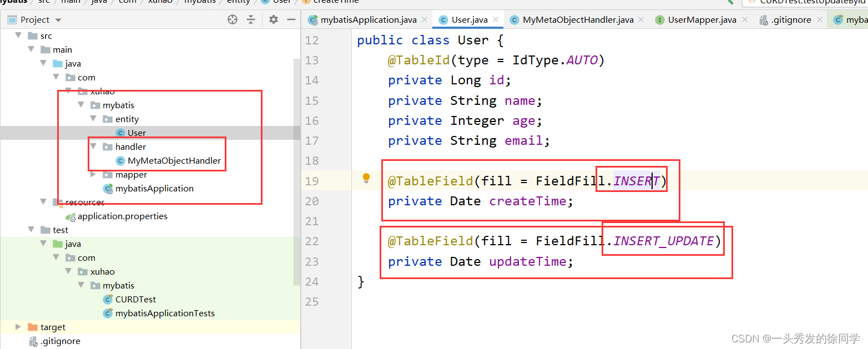The image size is (868, 349).
Task: Collapse the entity package arrow
Action: click(93, 119)
